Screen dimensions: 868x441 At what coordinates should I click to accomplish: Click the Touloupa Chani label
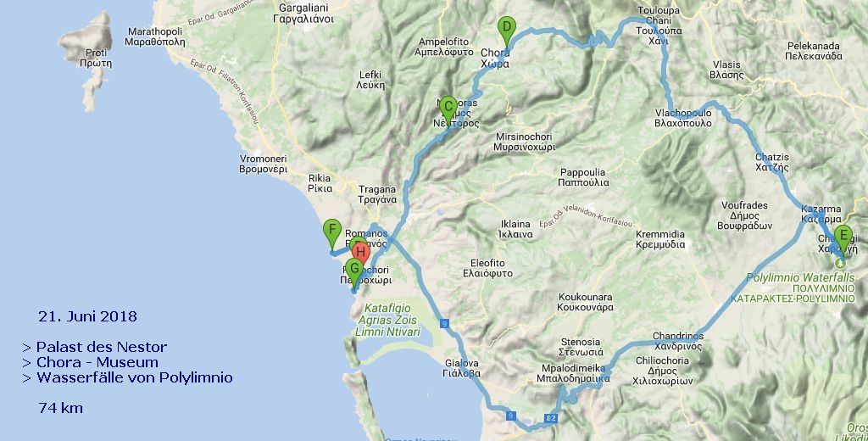pyautogui.click(x=659, y=25)
